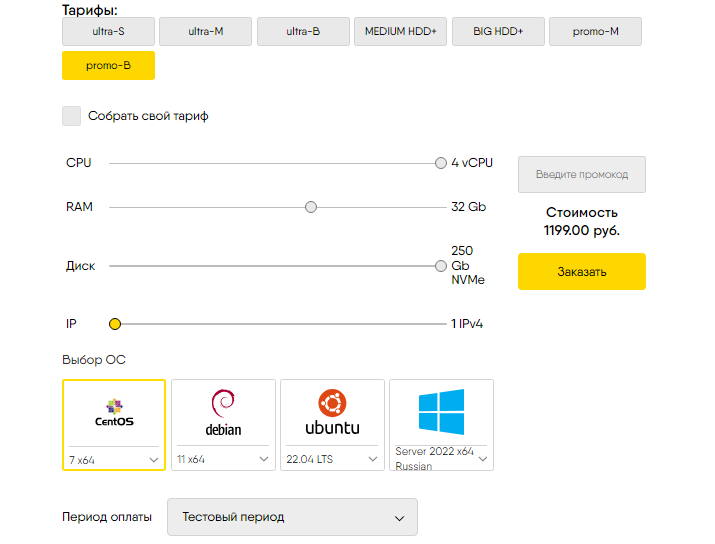Click the yellow IP slider handle
Viewport: 715px width, 544px height.
pos(115,324)
